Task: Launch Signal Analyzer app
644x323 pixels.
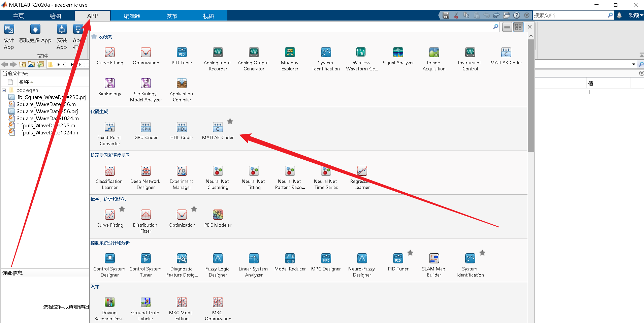Action: [398, 56]
